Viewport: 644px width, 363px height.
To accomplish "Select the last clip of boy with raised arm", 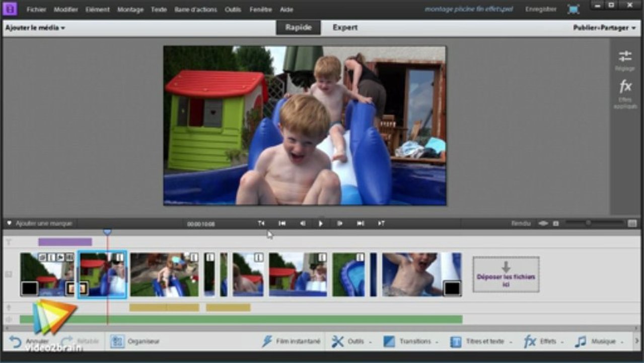I will (x=421, y=274).
